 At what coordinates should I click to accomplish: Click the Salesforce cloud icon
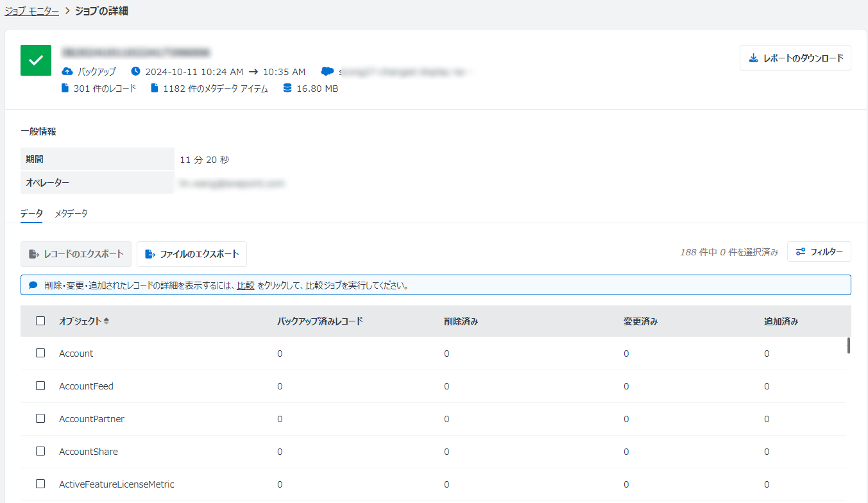(x=328, y=71)
